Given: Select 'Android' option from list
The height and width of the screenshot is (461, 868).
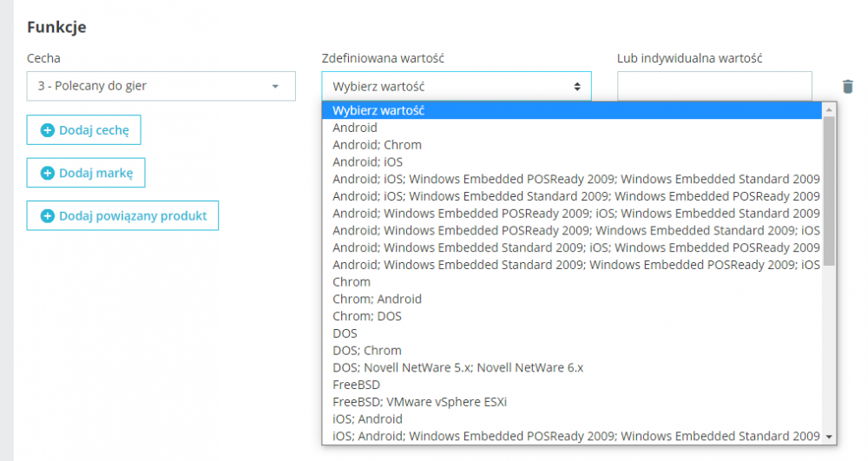Looking at the screenshot, I should tap(355, 128).
